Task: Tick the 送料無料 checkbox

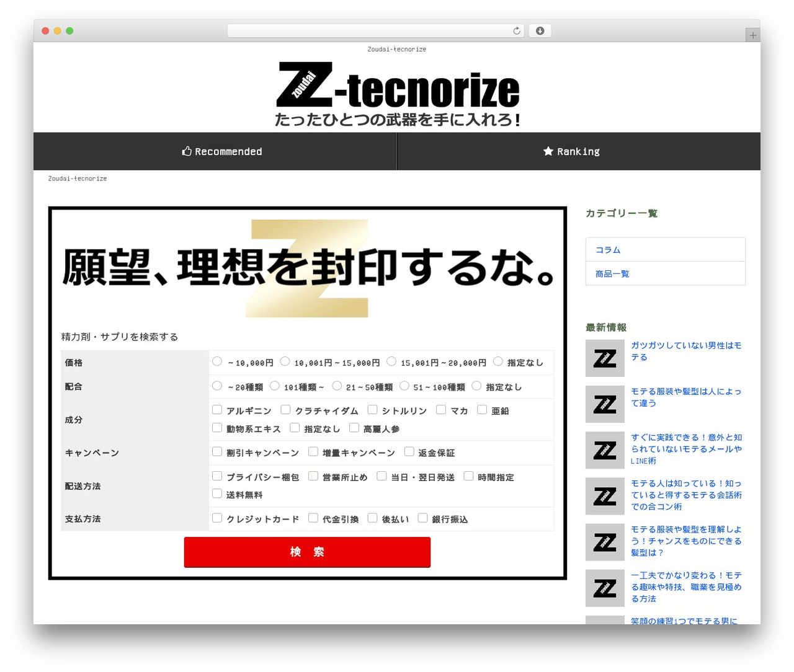Action: 217,494
